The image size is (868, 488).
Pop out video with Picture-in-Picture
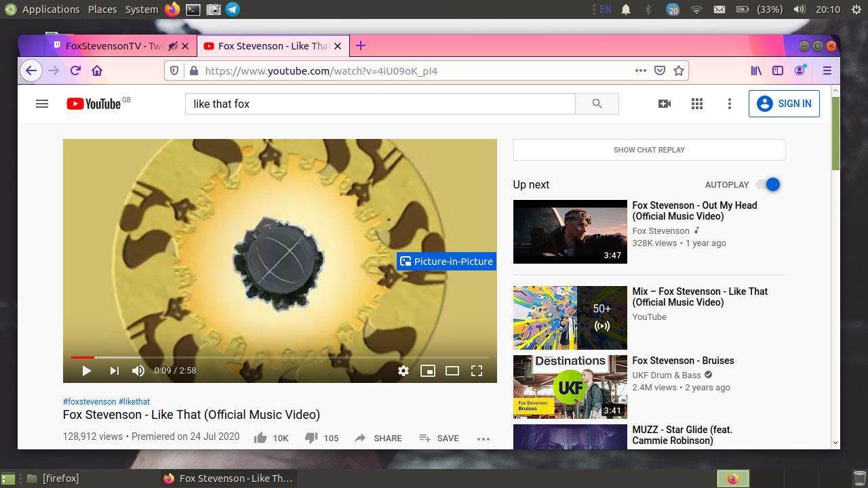click(446, 262)
